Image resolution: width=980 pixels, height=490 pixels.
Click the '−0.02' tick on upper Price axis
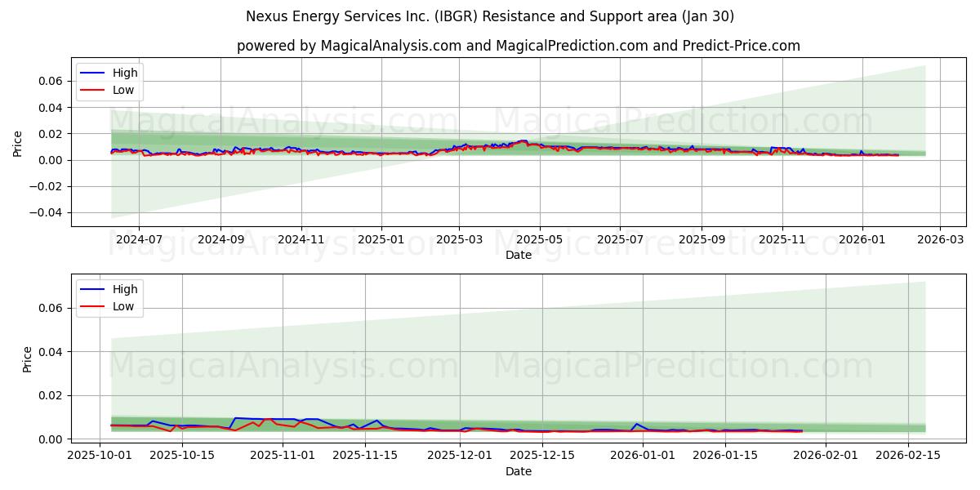point(47,186)
